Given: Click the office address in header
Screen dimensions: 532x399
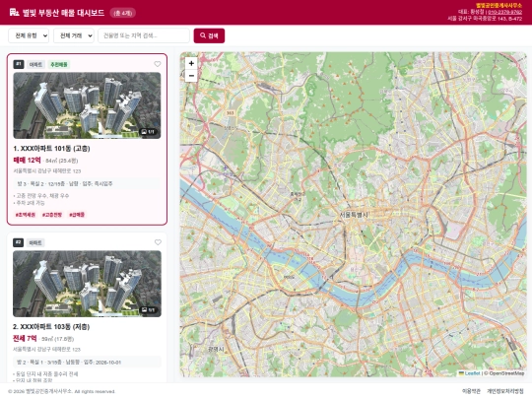Looking at the screenshot, I should 485,19.
